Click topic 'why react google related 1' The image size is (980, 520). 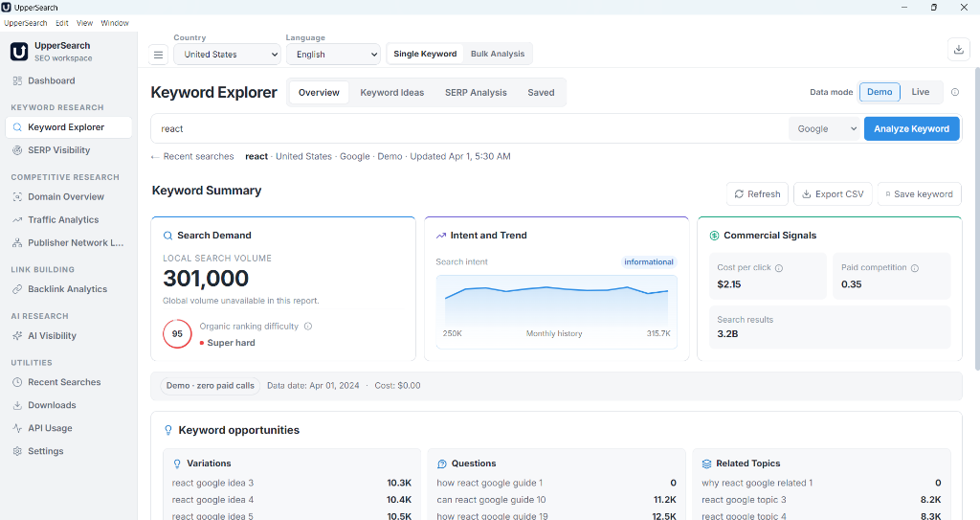[x=757, y=483]
